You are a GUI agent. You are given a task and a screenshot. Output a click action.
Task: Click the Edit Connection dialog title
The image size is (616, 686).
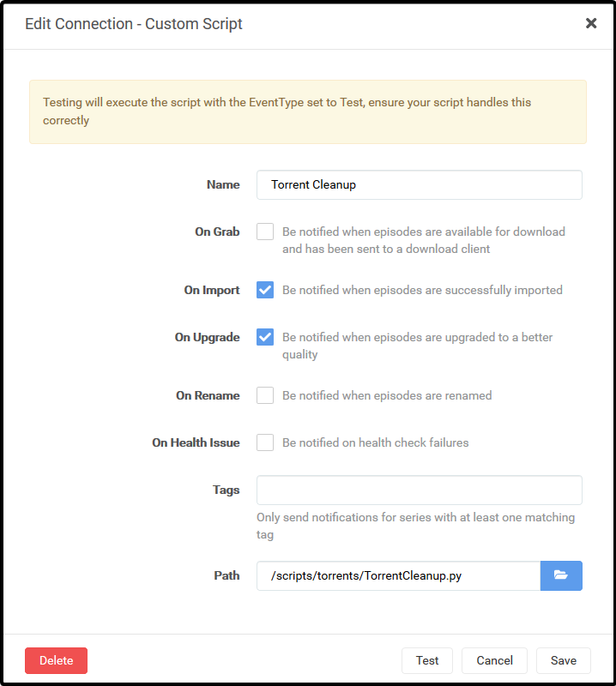[x=133, y=23]
